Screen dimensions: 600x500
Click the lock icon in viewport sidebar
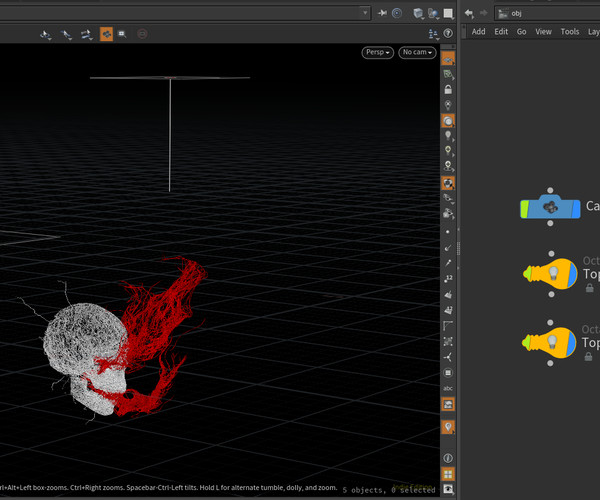pyautogui.click(x=449, y=89)
